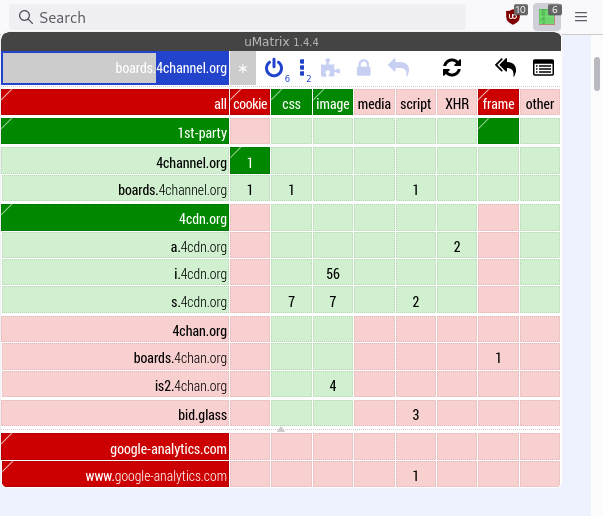This screenshot has width=603, height=516.
Task: Click the faded revert temporary changes arrow
Action: (398, 68)
